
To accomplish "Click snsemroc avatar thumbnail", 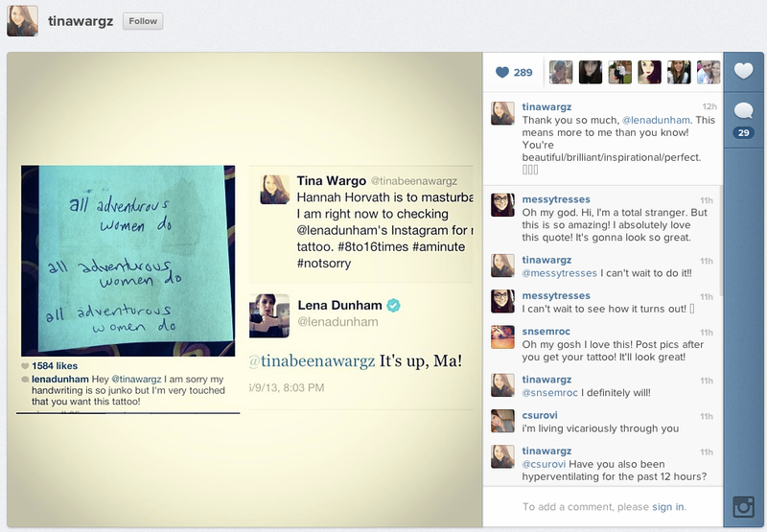I will (x=502, y=336).
